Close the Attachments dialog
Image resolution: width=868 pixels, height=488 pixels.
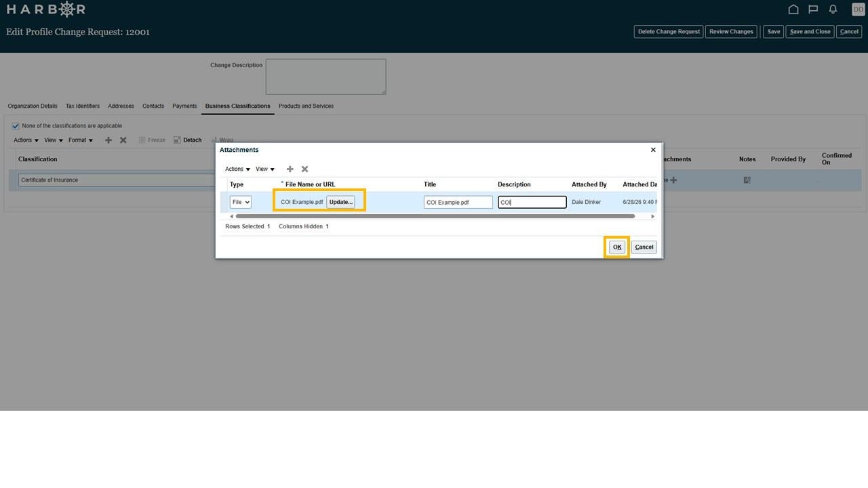(653, 150)
